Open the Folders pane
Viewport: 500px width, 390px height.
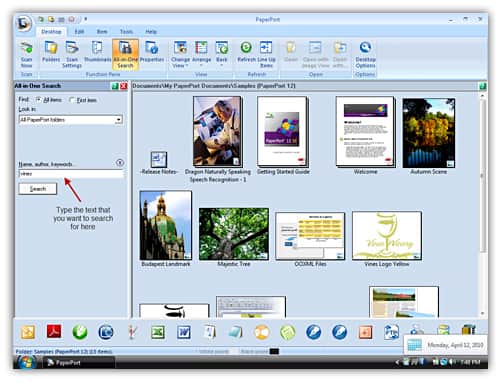pos(51,52)
